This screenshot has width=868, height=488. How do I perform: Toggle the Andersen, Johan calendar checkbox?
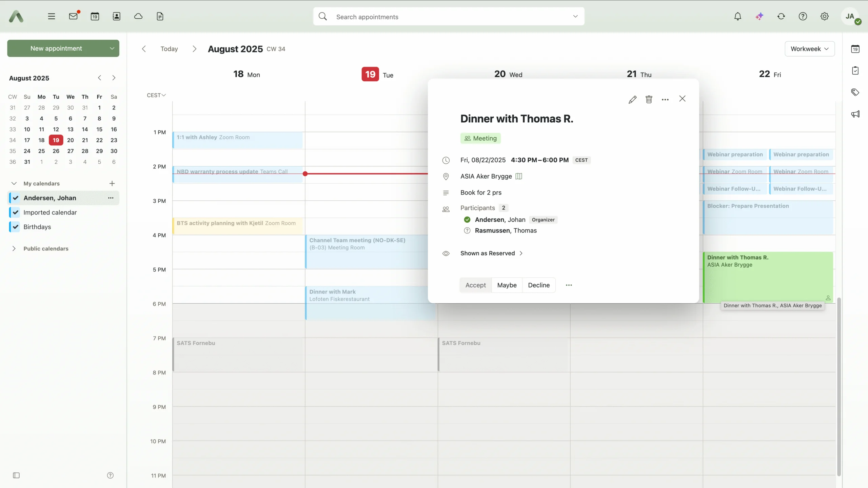click(15, 198)
